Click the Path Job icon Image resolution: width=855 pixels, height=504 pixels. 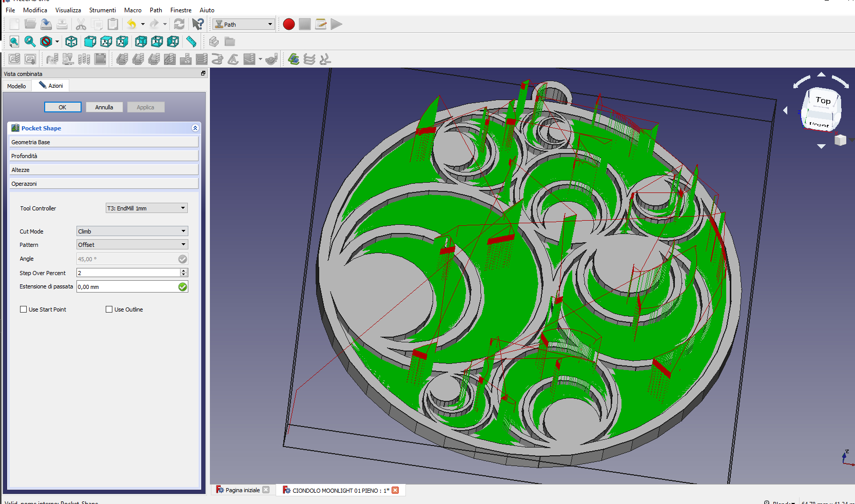[14, 59]
